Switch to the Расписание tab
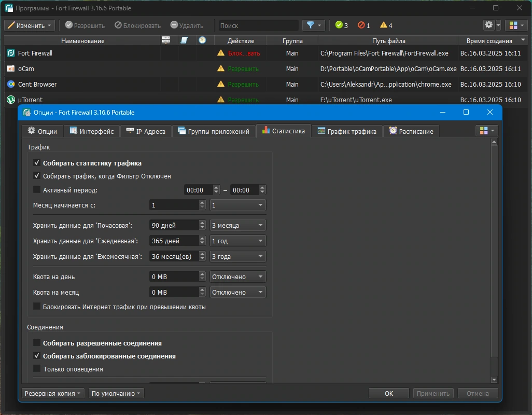 (411, 131)
